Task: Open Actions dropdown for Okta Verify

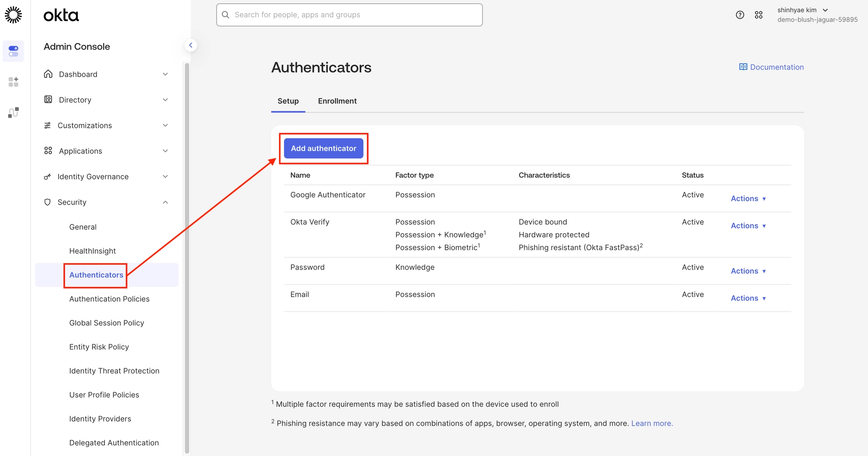Action: 748,226
